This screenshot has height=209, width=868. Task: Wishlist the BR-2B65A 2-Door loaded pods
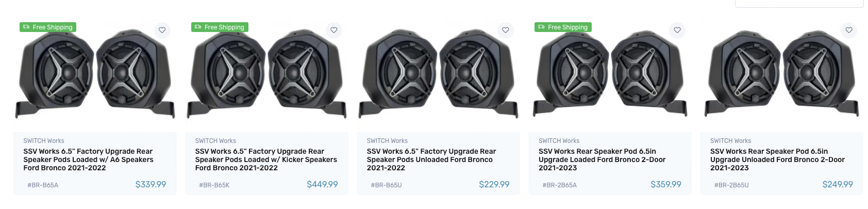(x=677, y=30)
